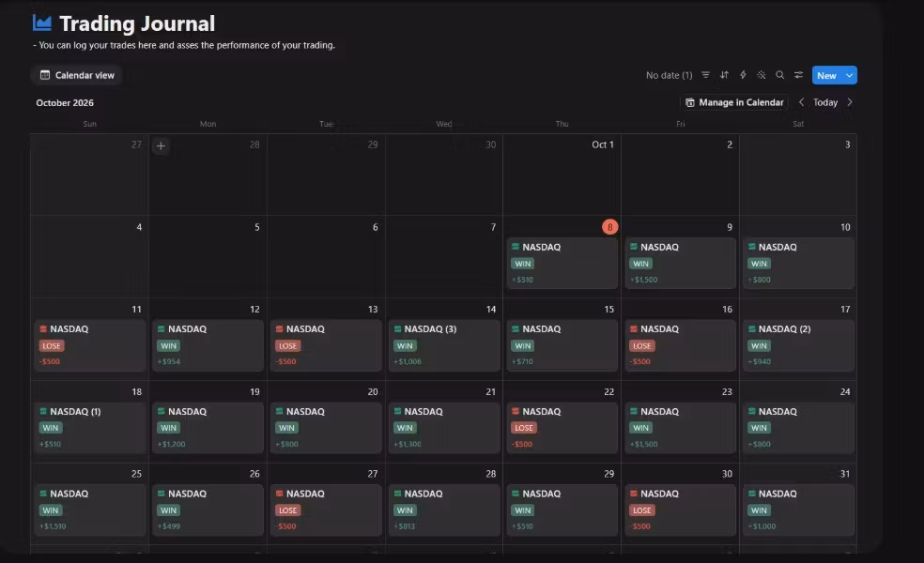The image size is (924, 563).
Task: Go to next month with right chevron
Action: pos(850,102)
